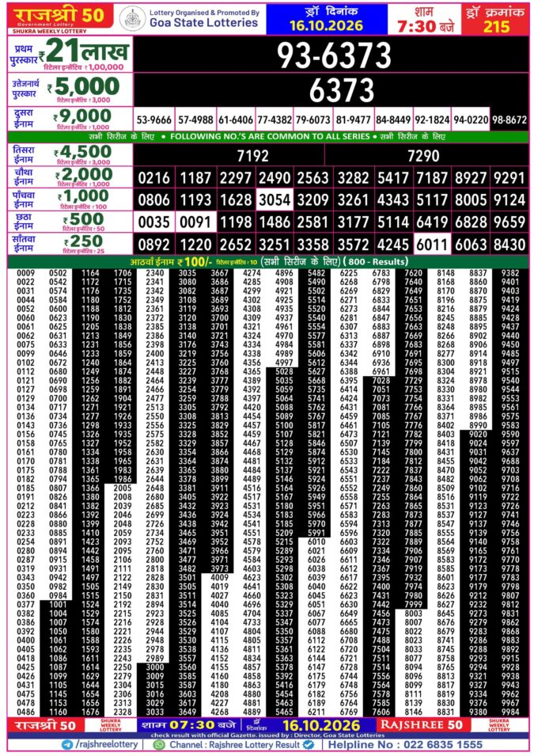534x756 pixels.
Task: Select highlighted fifth prize number 3054
Action: click(275, 199)
